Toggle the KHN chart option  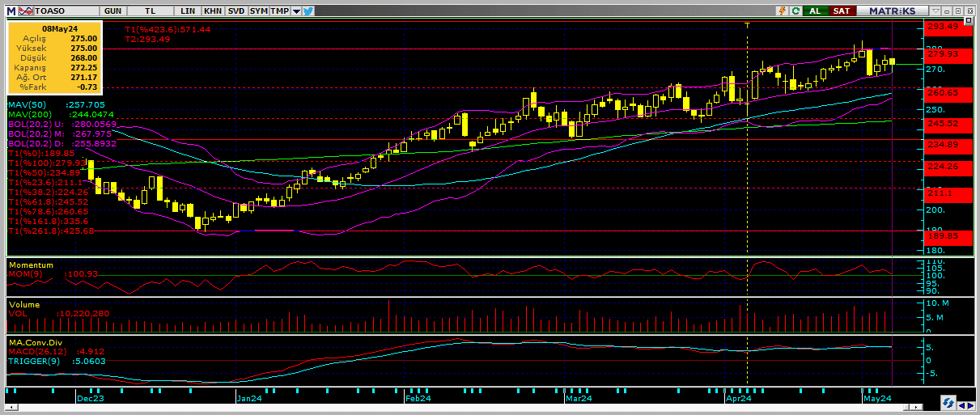pos(213,11)
